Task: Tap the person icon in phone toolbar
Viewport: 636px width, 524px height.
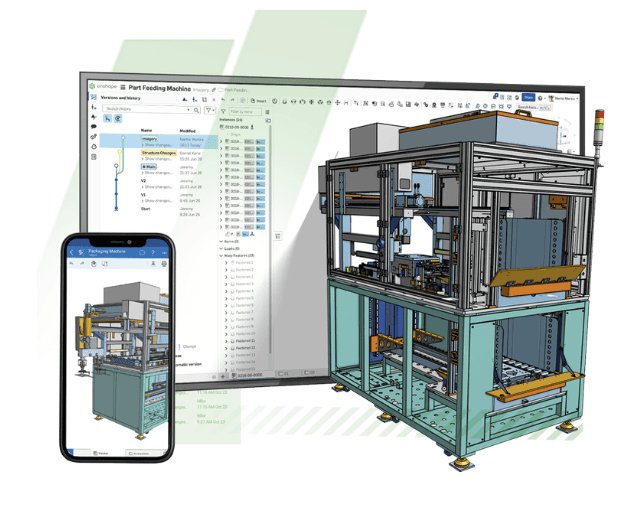Action: click(153, 264)
